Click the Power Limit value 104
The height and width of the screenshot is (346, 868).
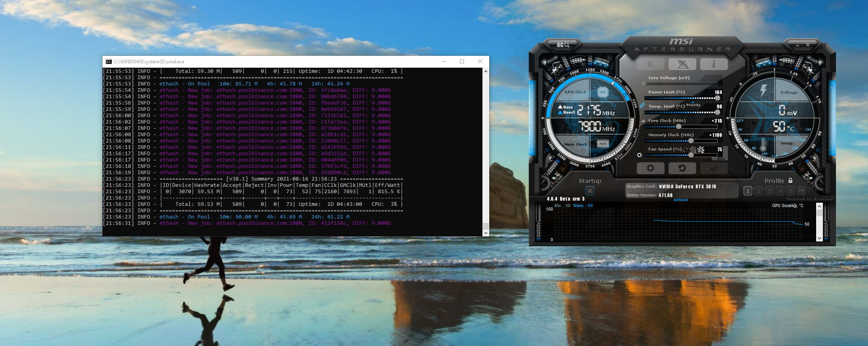point(718,92)
